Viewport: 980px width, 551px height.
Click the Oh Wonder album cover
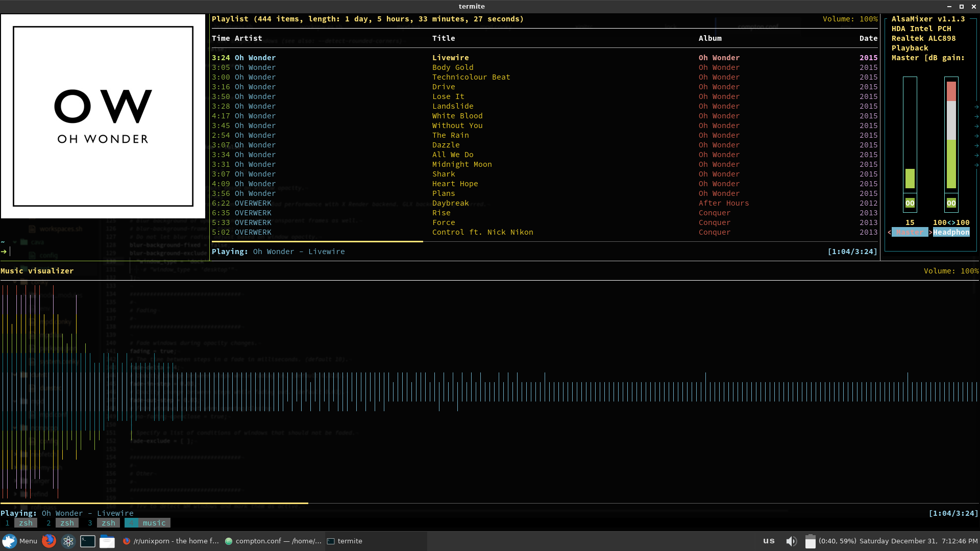103,116
